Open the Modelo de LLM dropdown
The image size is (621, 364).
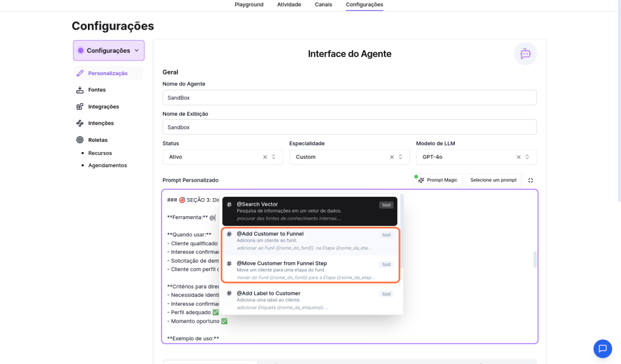467,157
